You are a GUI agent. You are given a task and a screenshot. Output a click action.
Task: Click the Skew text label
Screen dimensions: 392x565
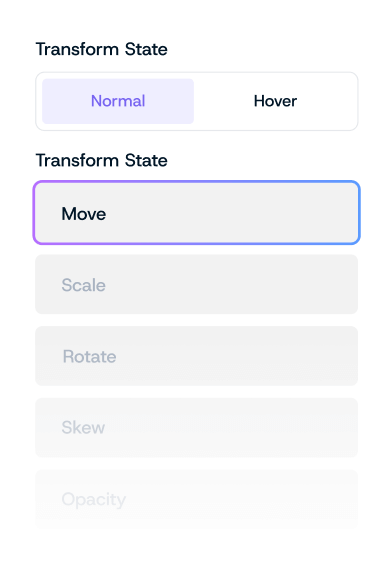83,427
